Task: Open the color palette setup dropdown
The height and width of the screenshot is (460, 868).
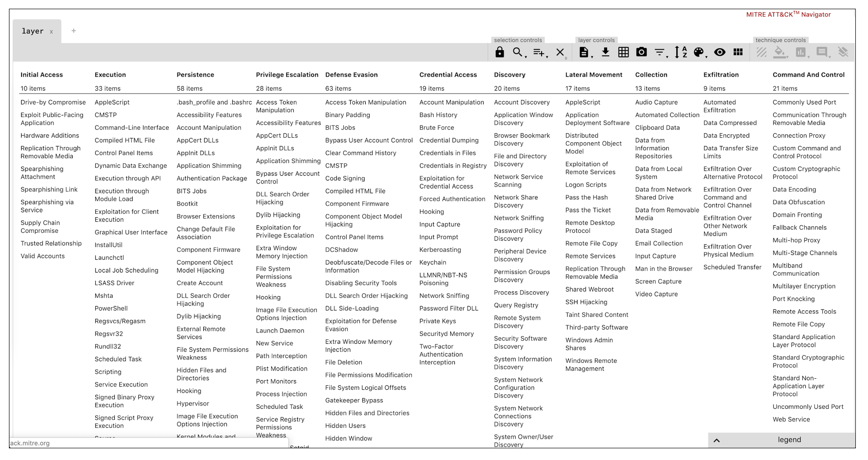Action: (x=700, y=52)
